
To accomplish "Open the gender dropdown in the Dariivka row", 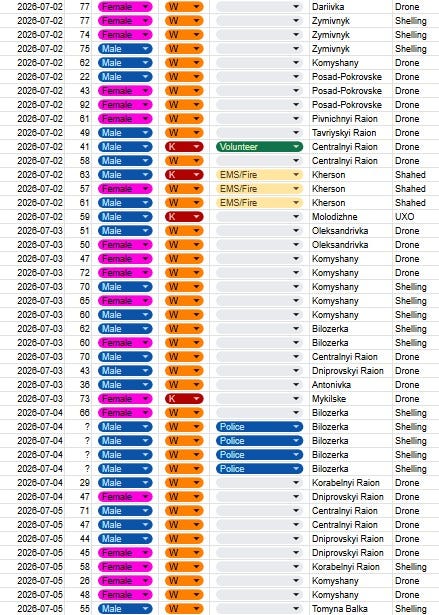I will coord(125,7).
